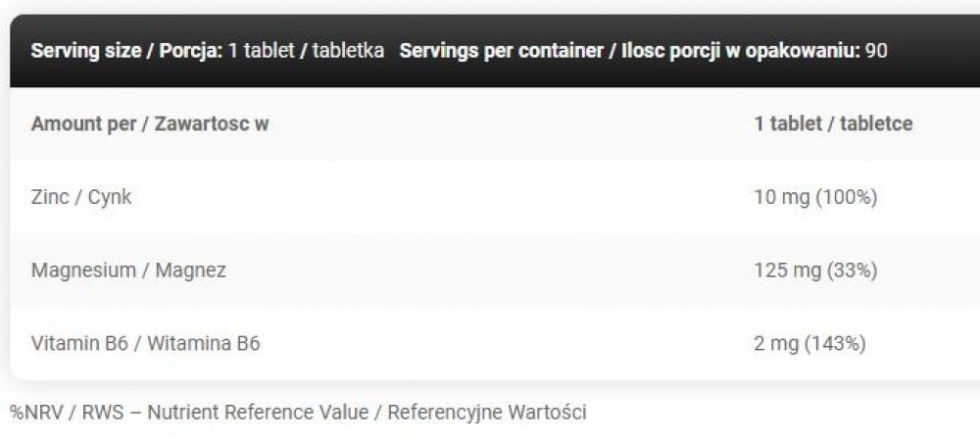Click the vitamin B6 value 2 mg (143%)
The height and width of the screenshot is (445, 980).
point(809,343)
